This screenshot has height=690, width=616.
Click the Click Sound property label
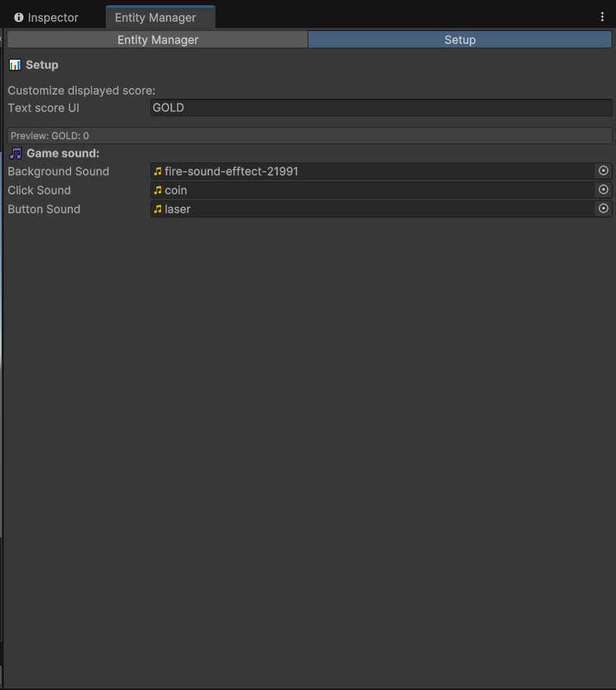pos(39,190)
